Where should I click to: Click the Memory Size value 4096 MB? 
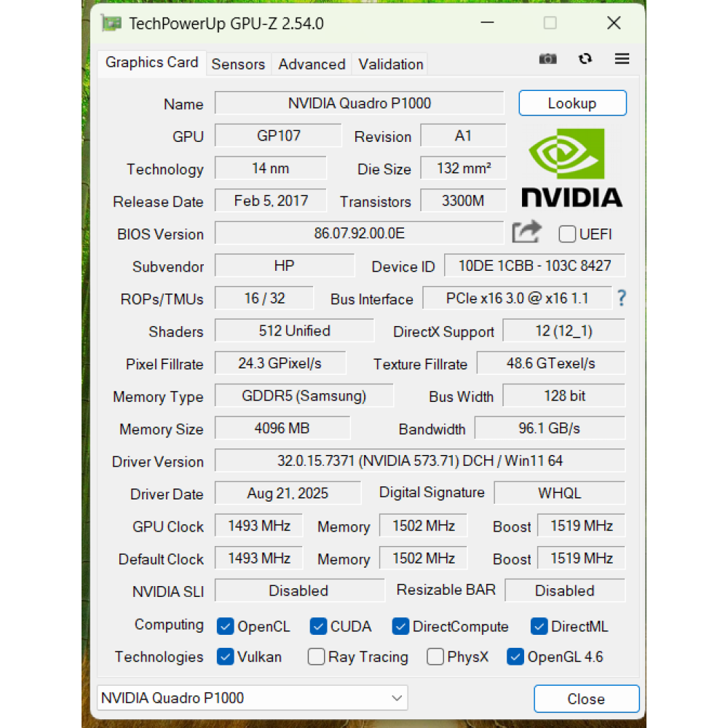click(282, 428)
